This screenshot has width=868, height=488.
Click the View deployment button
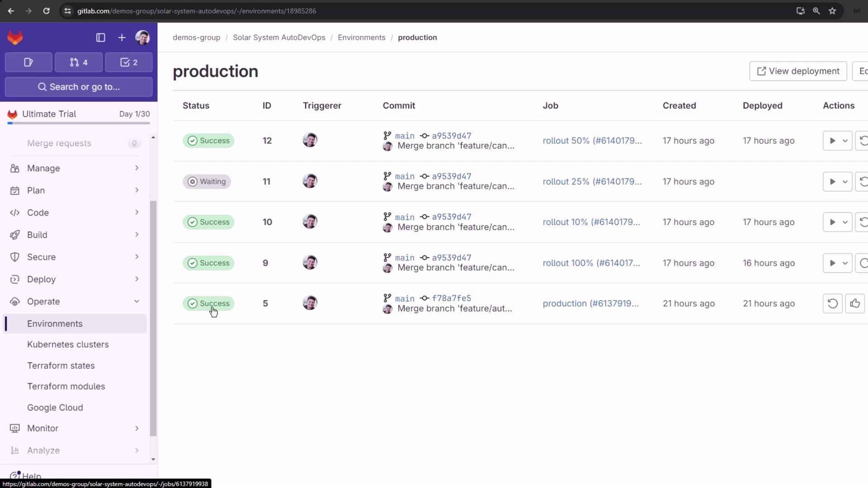tap(797, 71)
